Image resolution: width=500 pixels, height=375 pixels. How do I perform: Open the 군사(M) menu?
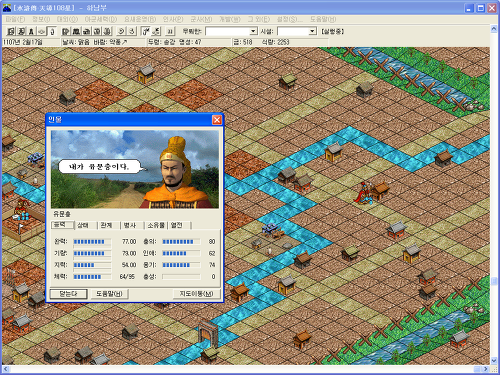201,19
